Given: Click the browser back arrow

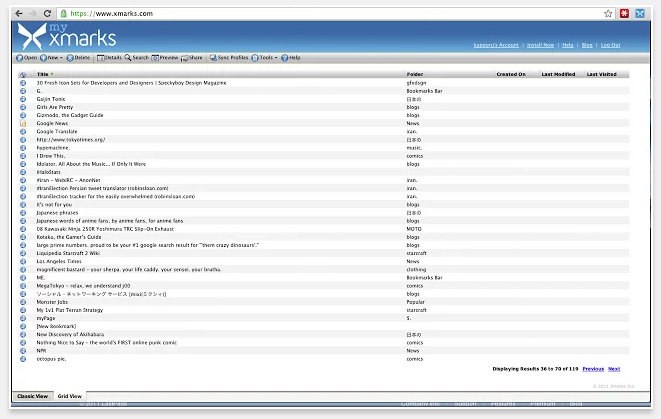Looking at the screenshot, I should (19, 13).
